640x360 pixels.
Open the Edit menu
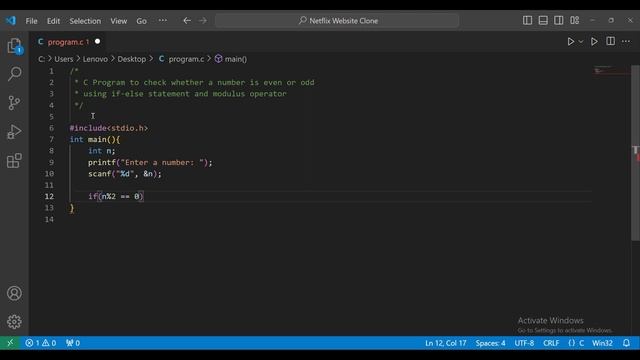(x=53, y=21)
